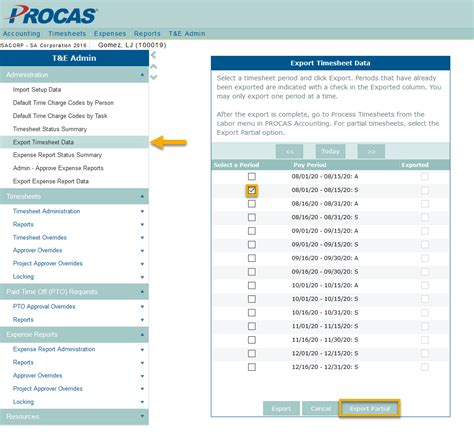Select period 10/01/20 - 10/15/20: A checkbox
The image size is (474, 442).
click(x=252, y=286)
